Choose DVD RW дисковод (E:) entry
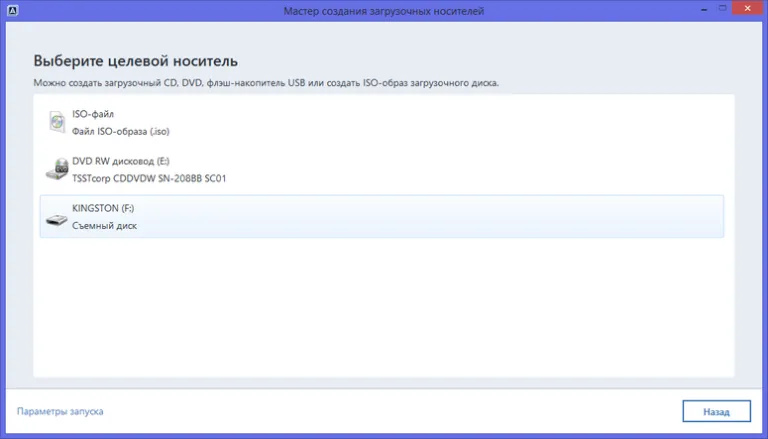Screen dimensions: 768x439 click(120, 161)
